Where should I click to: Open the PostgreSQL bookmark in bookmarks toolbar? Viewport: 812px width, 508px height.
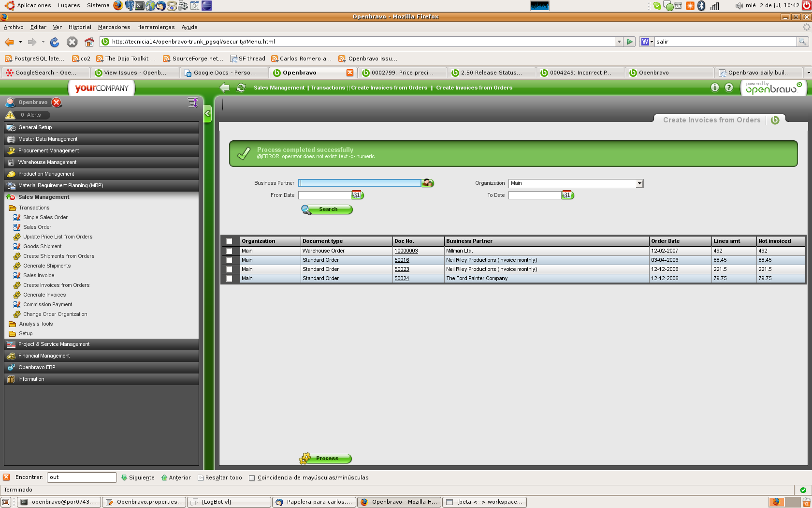click(34, 59)
